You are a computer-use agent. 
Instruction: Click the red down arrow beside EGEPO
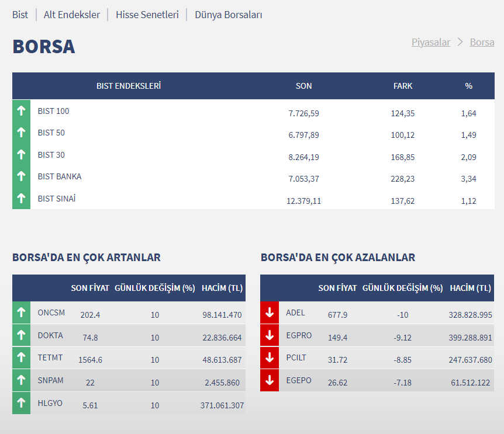[270, 380]
